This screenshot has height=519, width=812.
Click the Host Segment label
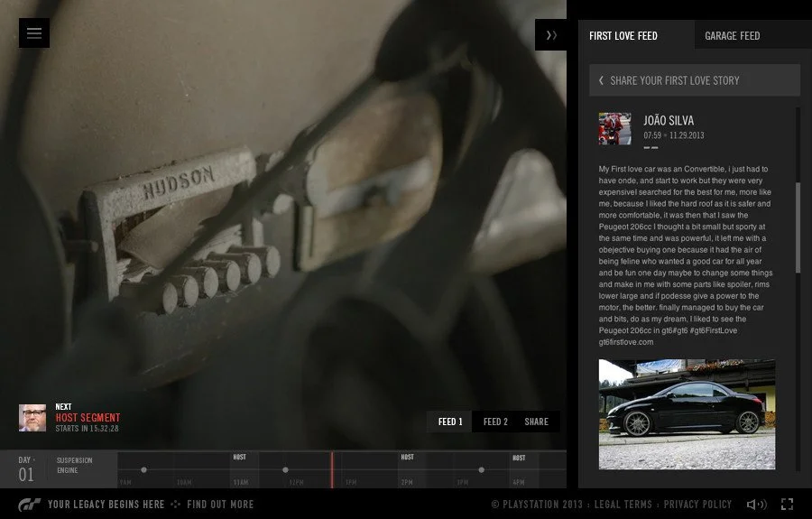coord(88,418)
